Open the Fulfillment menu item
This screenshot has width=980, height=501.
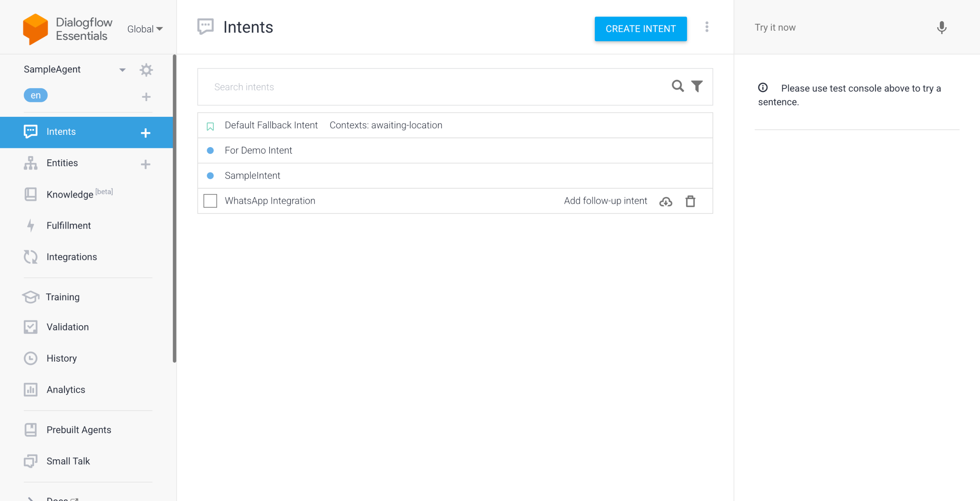69,226
